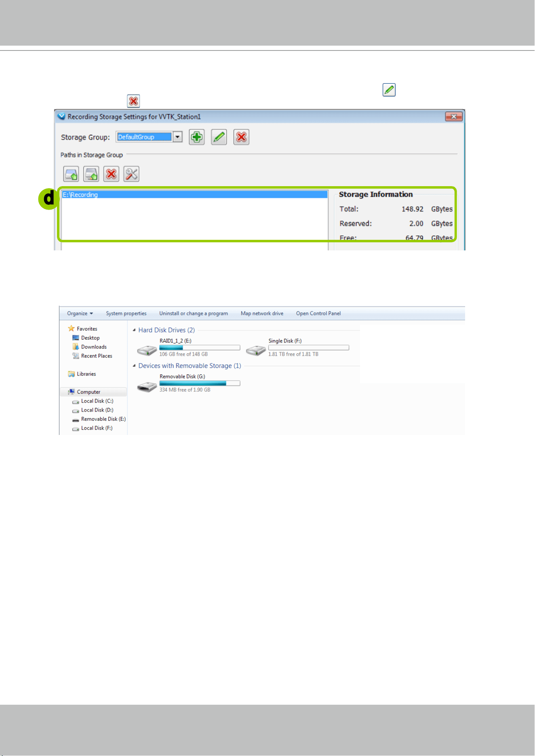This screenshot has width=535, height=756.
Task: Select Recent Places under Favorites
Action: tap(97, 356)
